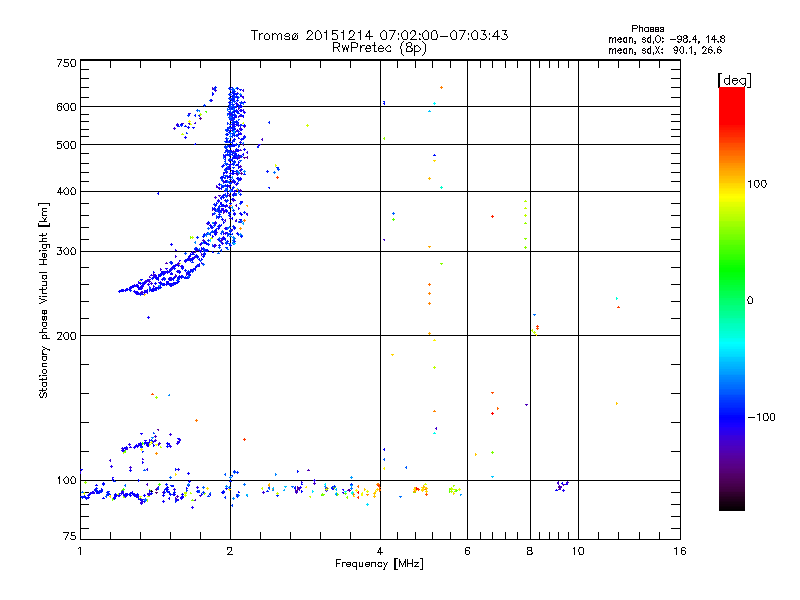Image resolution: width=800 pixels, height=600 pixels.
Task: Click the x-axis tick '16'
Action: click(x=680, y=551)
